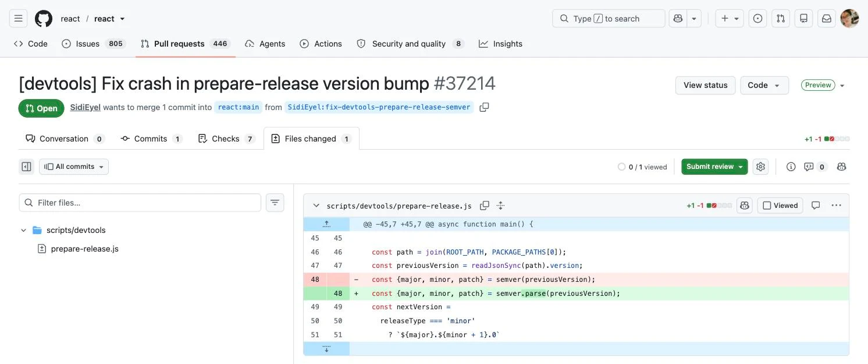Open Copilot icon in review toolbar
Viewport: 868px width, 364px height.
(x=841, y=167)
